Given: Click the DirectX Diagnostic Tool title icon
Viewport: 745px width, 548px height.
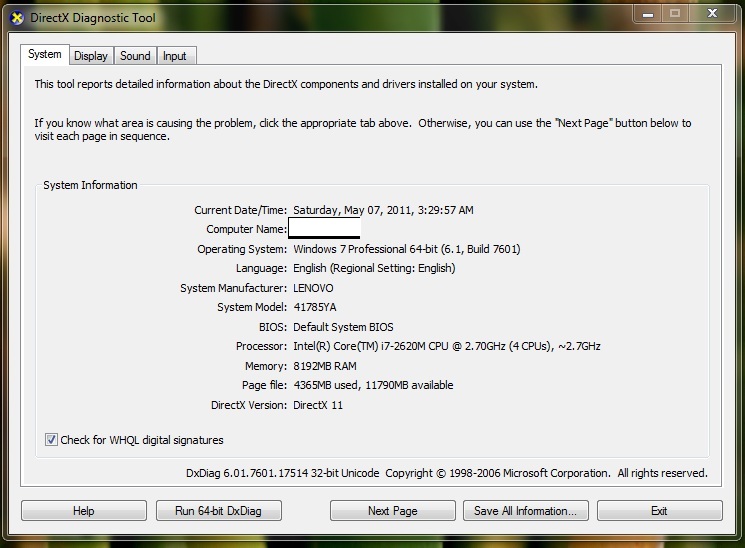Looking at the screenshot, I should click(x=17, y=18).
